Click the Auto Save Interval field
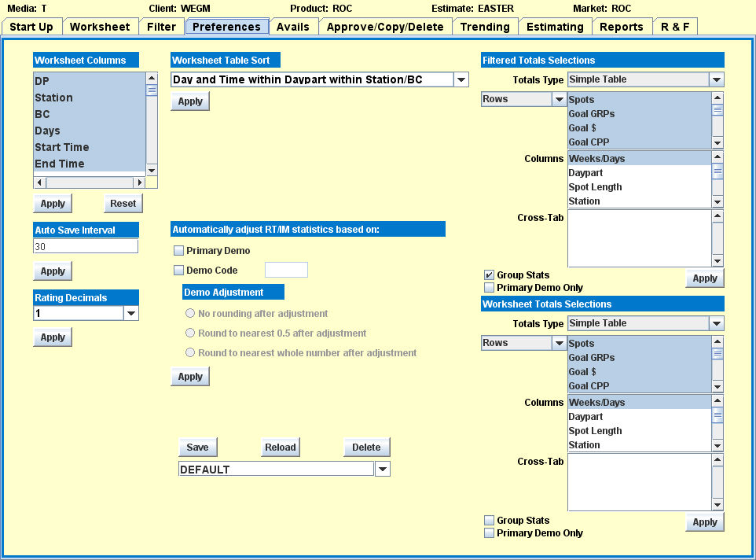Viewport: 756px width, 560px height. pos(86,246)
